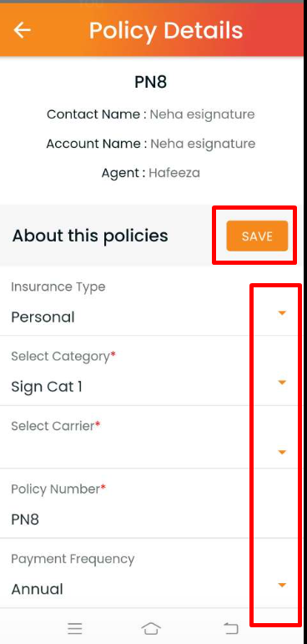This screenshot has width=307, height=644.
Task: Tap the Android home navigation icon
Action: point(151,628)
